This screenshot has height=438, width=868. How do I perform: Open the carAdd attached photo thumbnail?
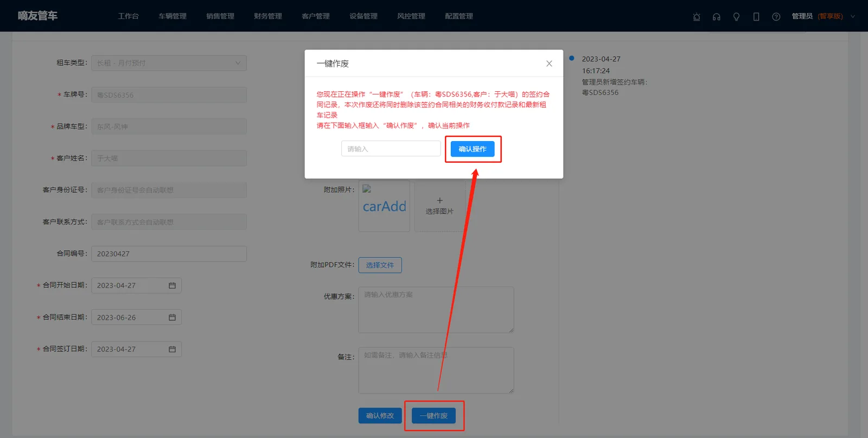(x=384, y=206)
